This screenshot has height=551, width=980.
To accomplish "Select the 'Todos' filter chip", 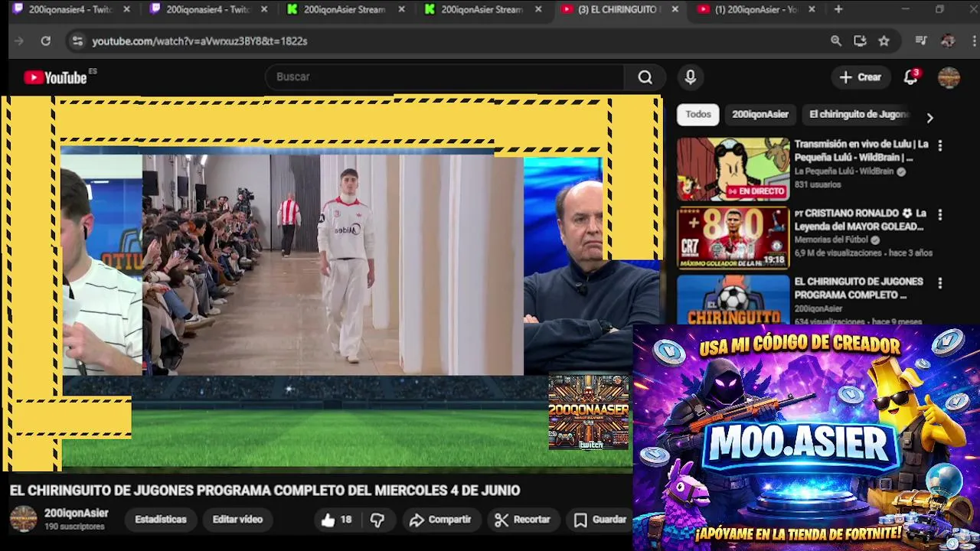I will click(698, 114).
